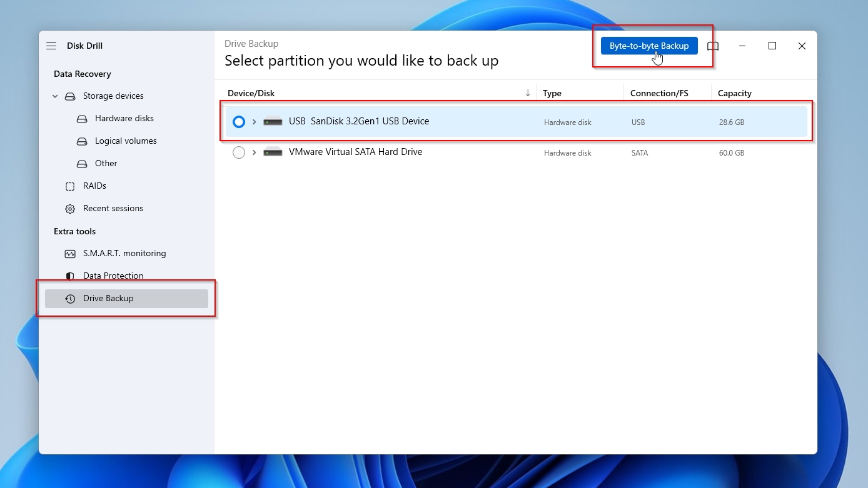Open Recent sessions
The image size is (868, 488).
coord(113,208)
